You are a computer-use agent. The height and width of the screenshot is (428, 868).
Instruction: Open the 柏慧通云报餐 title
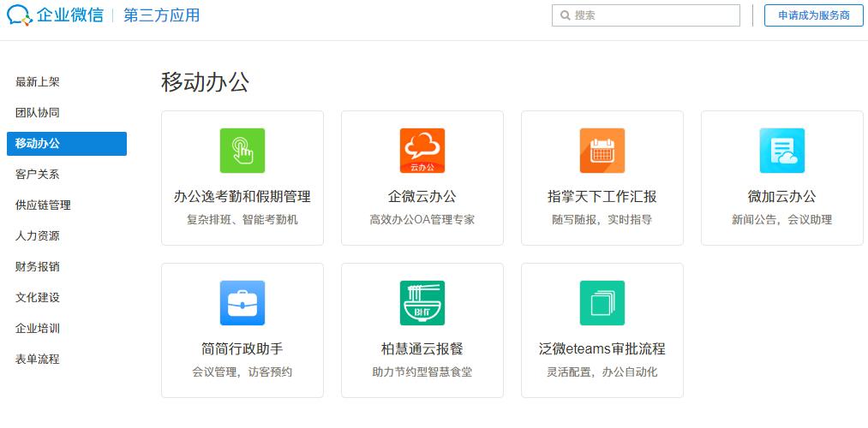422,349
